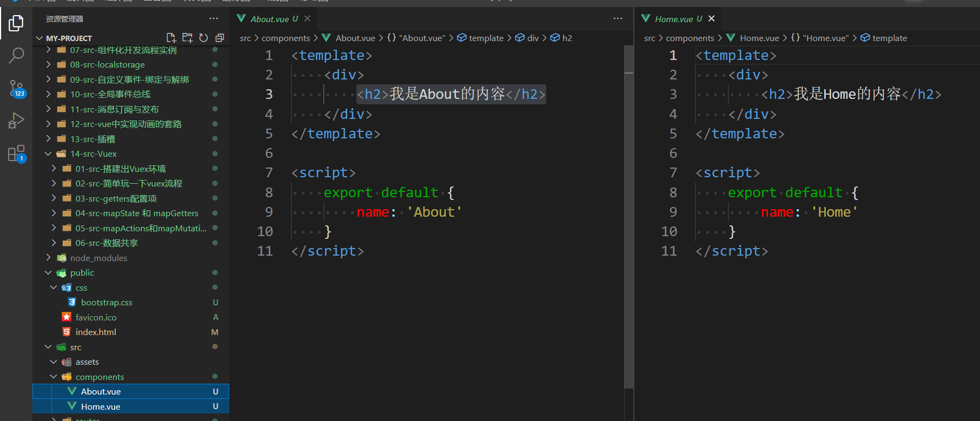
Task: Open Source Control view with 123 badge
Action: (x=16, y=89)
